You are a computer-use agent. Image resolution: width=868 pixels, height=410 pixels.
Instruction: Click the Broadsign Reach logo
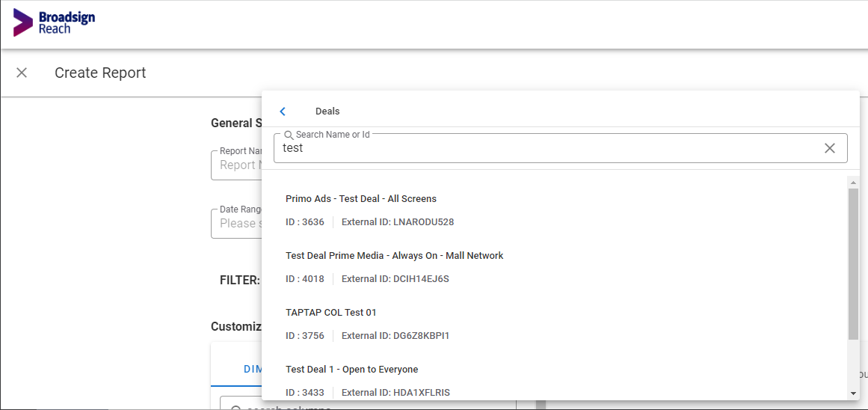(55, 22)
